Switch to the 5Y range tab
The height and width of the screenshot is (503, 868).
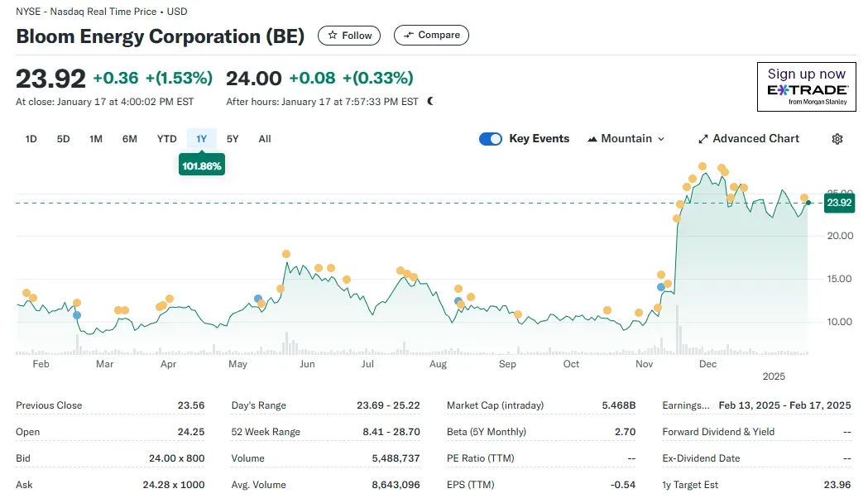tap(233, 139)
